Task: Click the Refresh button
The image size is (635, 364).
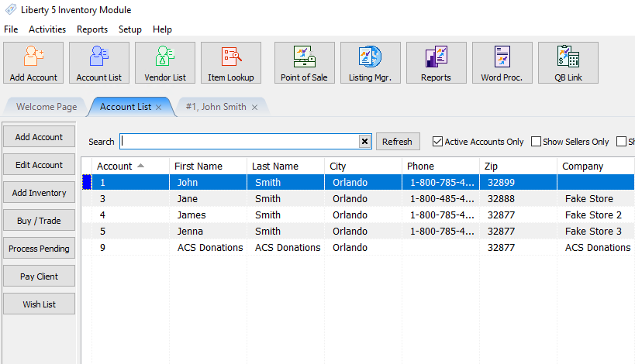Action: (x=398, y=142)
